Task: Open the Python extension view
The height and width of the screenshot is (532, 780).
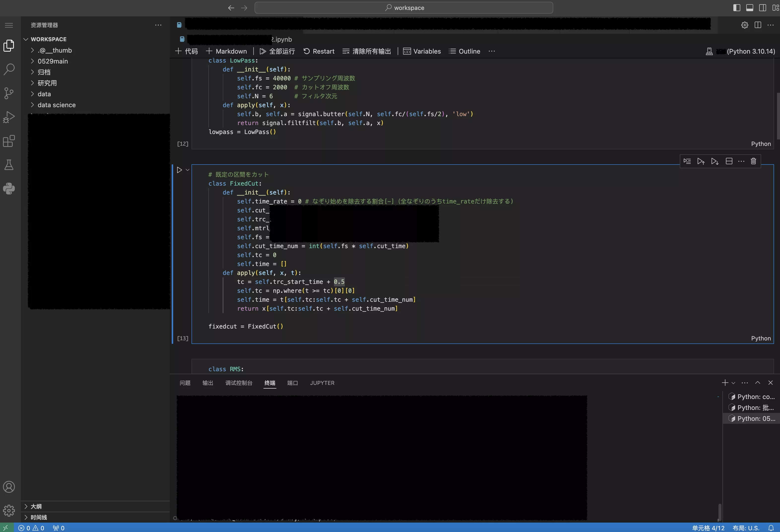Action: click(x=9, y=189)
